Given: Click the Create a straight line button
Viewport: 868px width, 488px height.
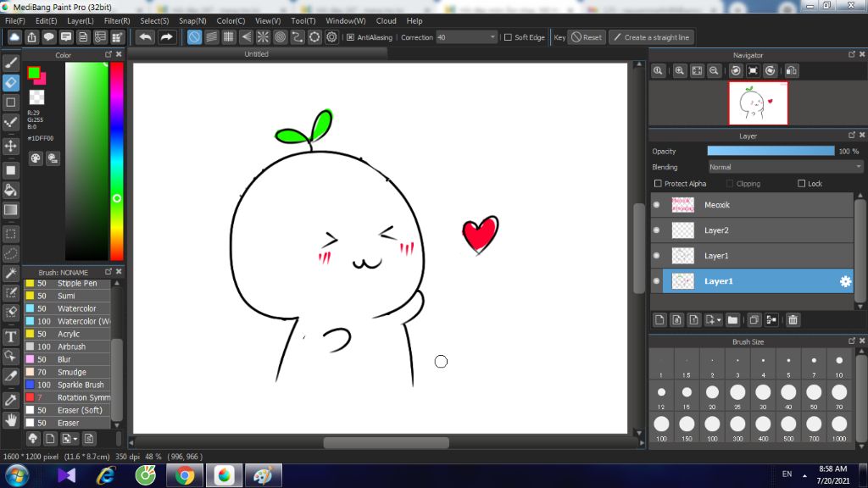Looking at the screenshot, I should click(x=651, y=37).
